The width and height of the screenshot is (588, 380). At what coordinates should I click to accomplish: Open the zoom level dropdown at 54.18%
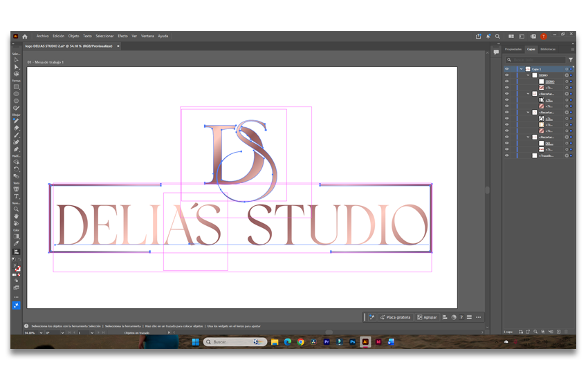tap(41, 333)
